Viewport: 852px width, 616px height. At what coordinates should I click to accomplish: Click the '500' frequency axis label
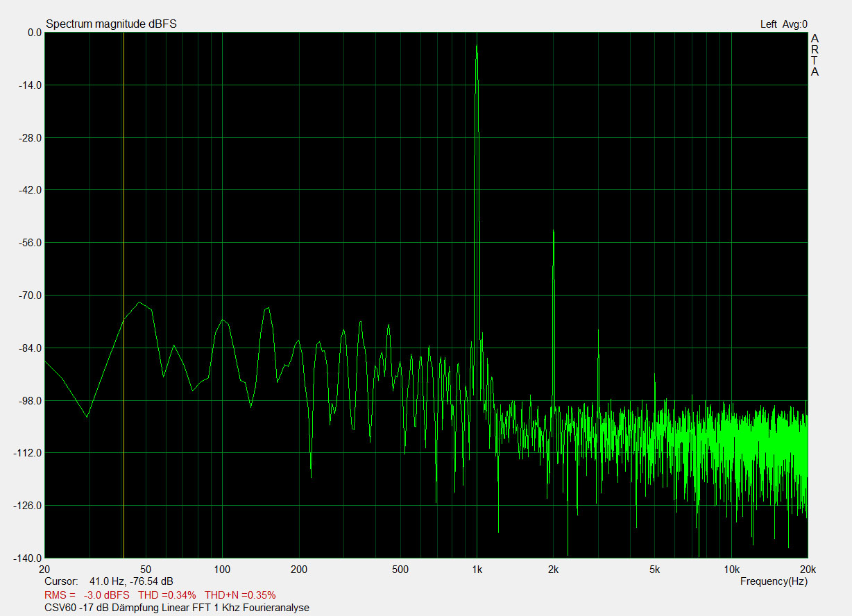(400, 570)
